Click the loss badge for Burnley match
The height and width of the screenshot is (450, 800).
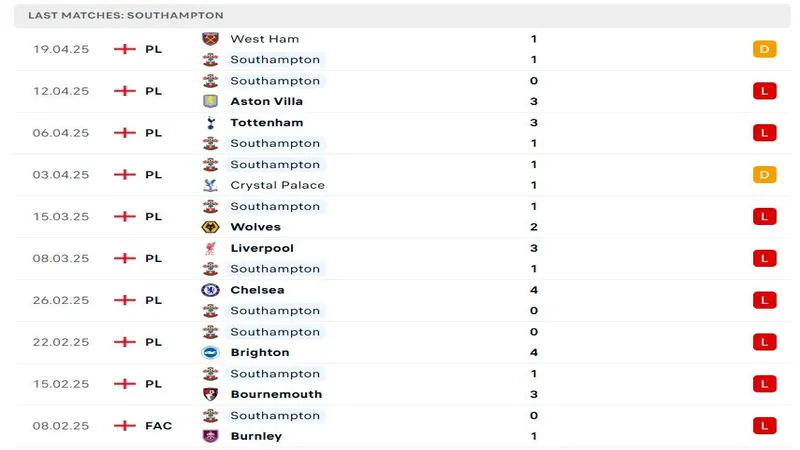tap(764, 426)
